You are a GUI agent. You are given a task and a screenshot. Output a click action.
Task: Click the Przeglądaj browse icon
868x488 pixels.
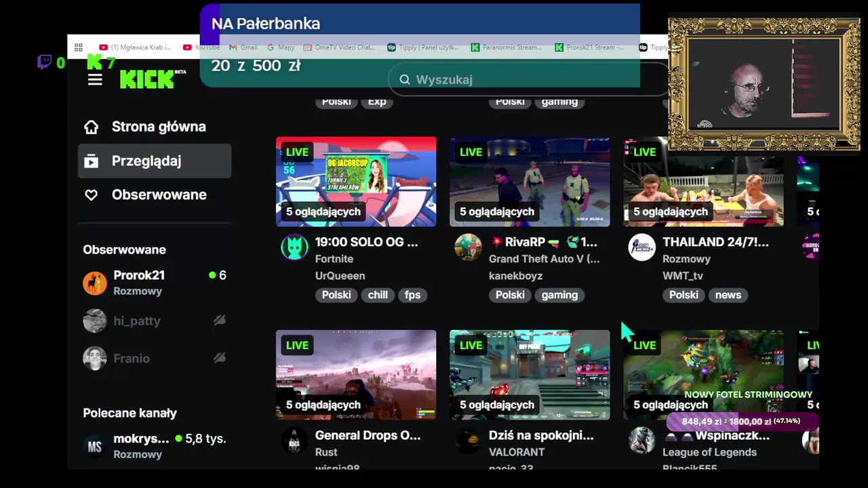(x=91, y=161)
